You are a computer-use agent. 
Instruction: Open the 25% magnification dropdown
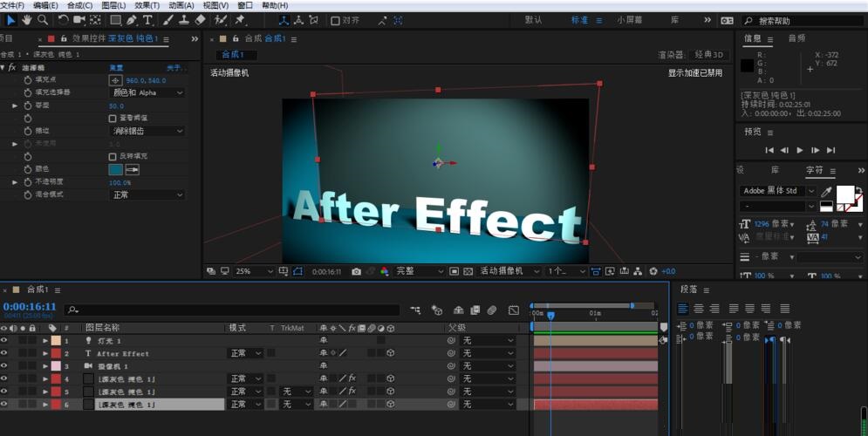(254, 271)
